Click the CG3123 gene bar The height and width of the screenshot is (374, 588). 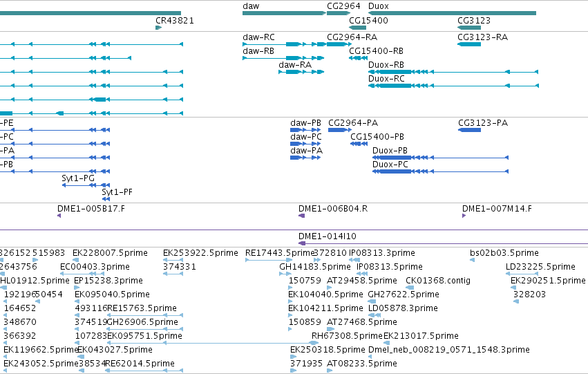[x=469, y=28]
